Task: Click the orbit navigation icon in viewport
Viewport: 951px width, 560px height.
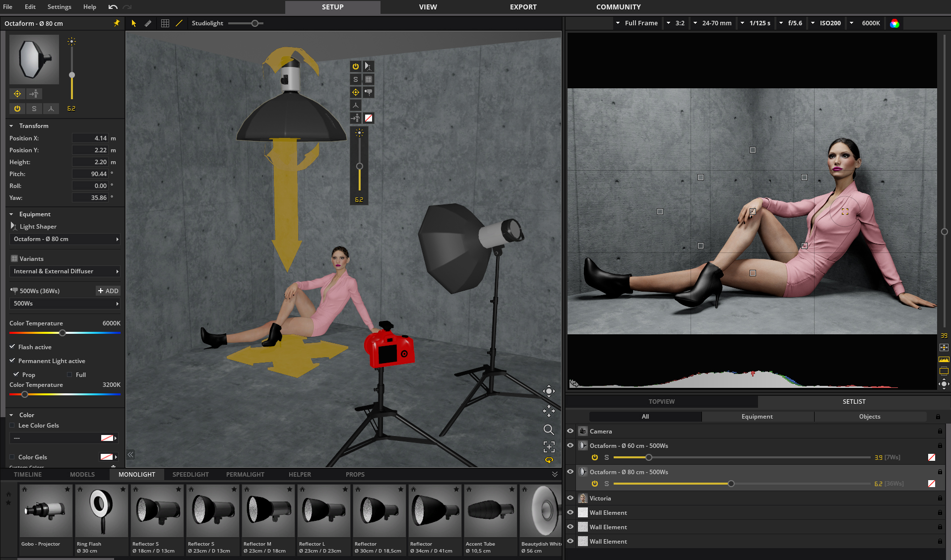Action: (549, 391)
